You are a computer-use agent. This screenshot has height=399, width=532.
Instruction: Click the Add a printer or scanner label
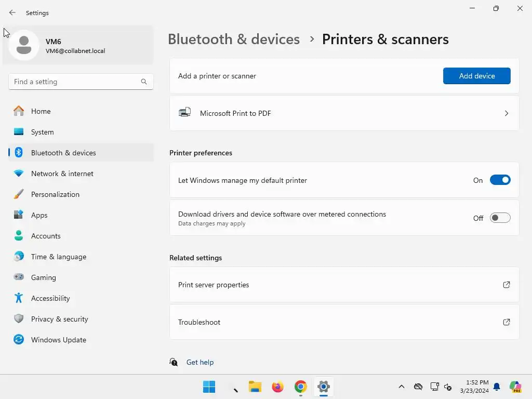pyautogui.click(x=217, y=76)
